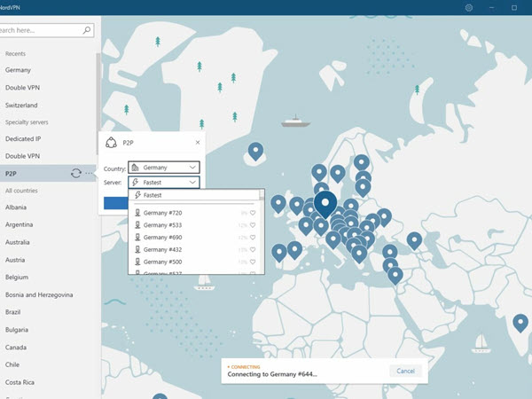This screenshot has width=532, height=399.
Task: Choose Fastest option in server list
Action: coord(193,195)
